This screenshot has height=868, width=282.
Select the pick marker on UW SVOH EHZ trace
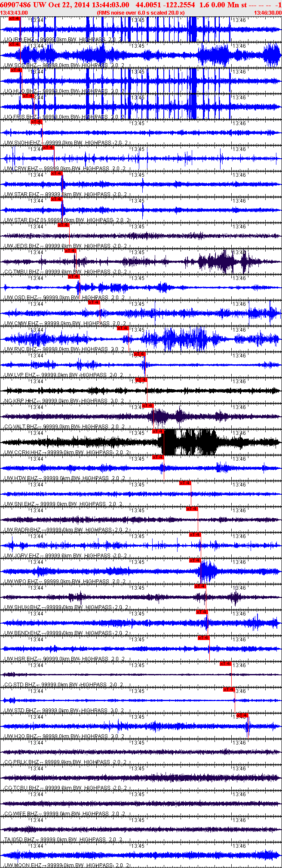36,122
